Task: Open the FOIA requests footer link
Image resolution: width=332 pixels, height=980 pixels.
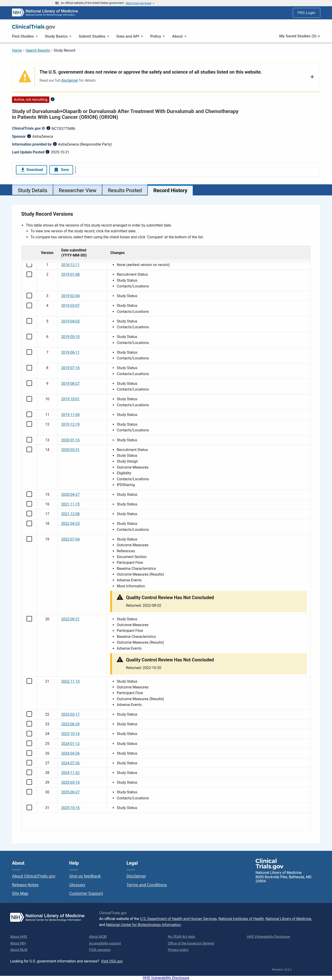Action: 100,950
